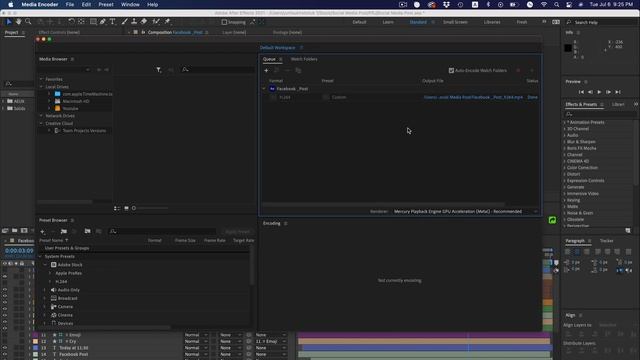Select the Hand tool in After Effects toolbar
Image resolution: width=640 pixels, height=360 pixels.
tap(18, 22)
